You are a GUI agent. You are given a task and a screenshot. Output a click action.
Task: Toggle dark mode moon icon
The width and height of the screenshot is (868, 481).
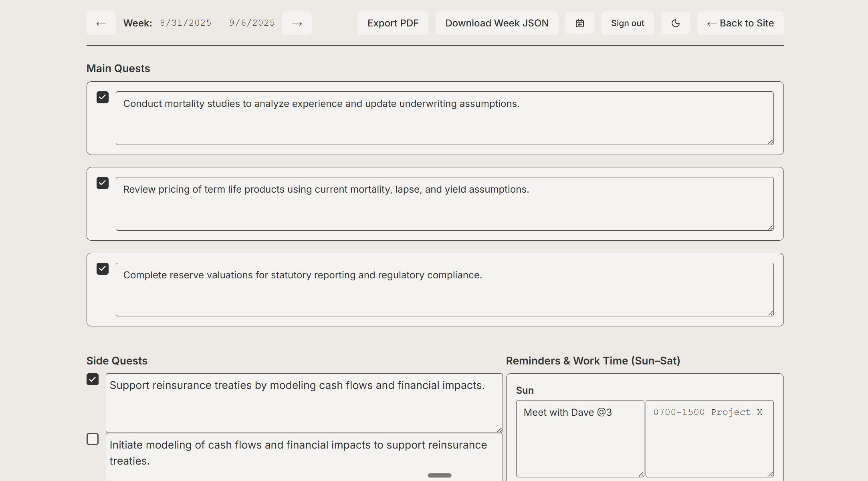[x=676, y=23]
